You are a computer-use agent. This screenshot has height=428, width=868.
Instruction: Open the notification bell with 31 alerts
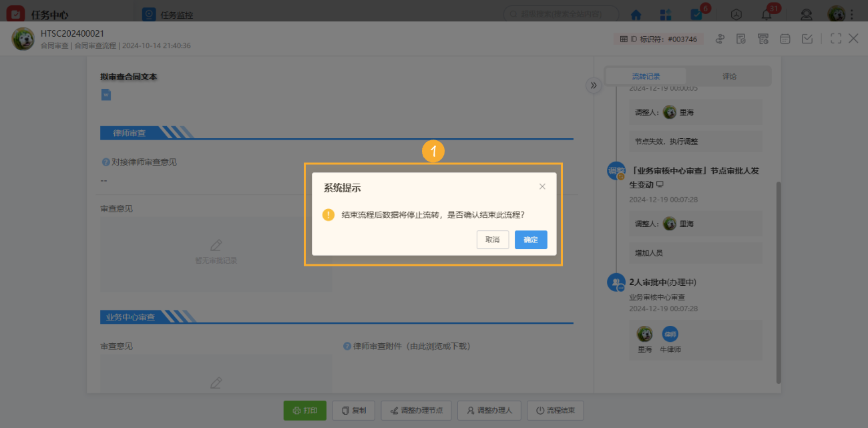point(766,14)
